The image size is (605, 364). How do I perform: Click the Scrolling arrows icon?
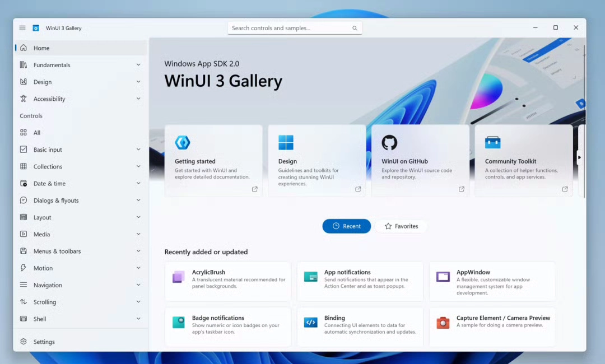click(x=24, y=302)
